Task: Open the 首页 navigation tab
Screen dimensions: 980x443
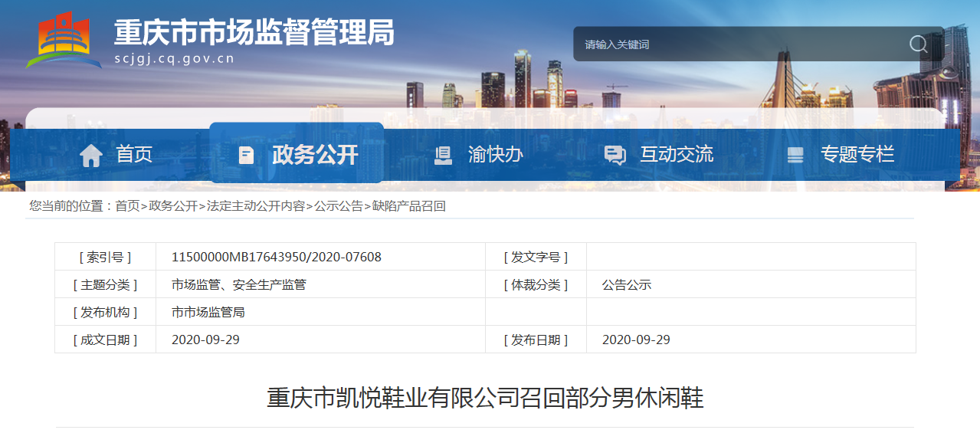Action: (116, 155)
